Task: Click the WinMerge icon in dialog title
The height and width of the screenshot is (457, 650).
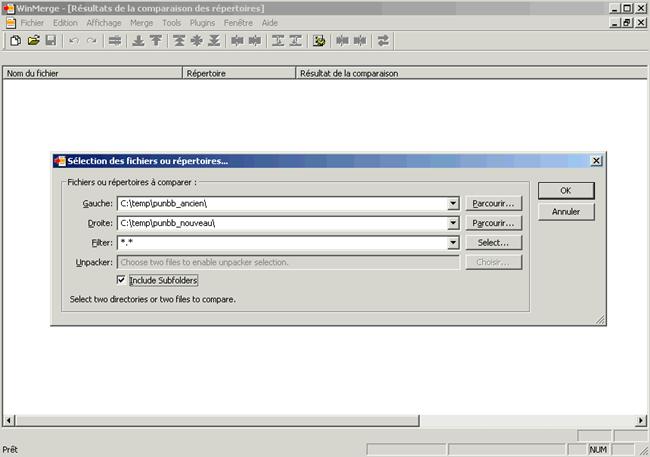Action: tap(59, 160)
